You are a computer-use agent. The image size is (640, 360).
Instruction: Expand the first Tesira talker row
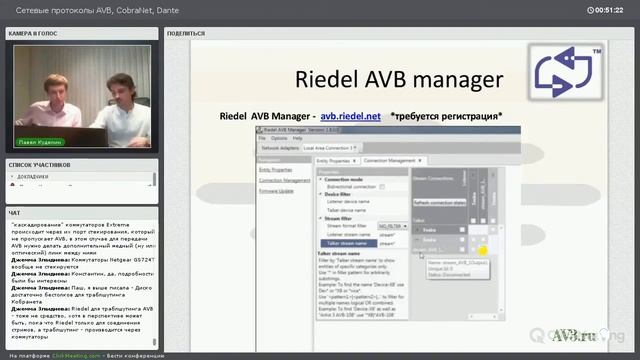417,230
